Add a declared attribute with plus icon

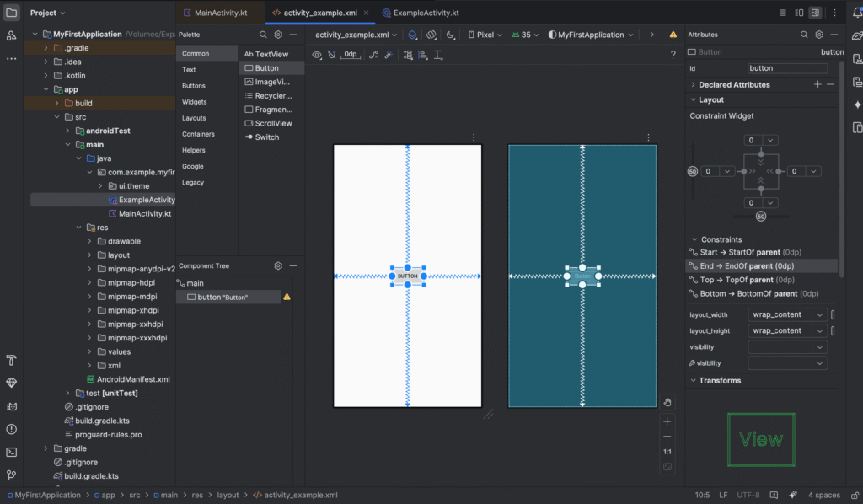coord(817,84)
